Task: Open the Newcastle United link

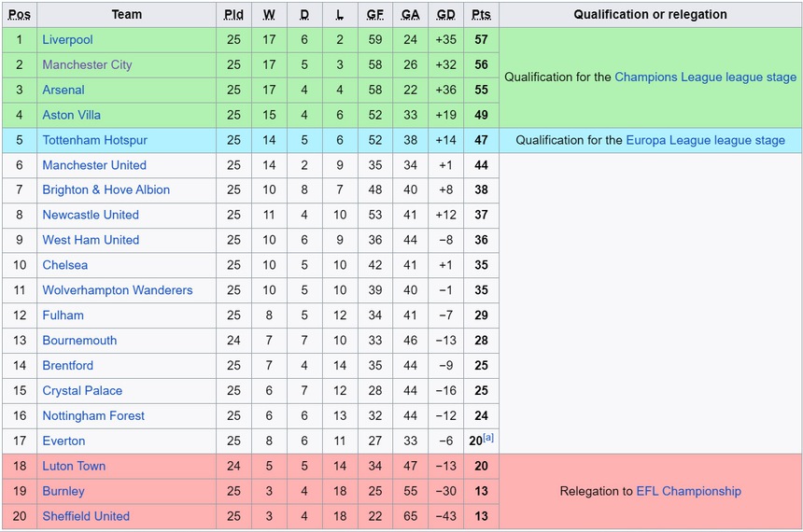Action: (x=91, y=216)
